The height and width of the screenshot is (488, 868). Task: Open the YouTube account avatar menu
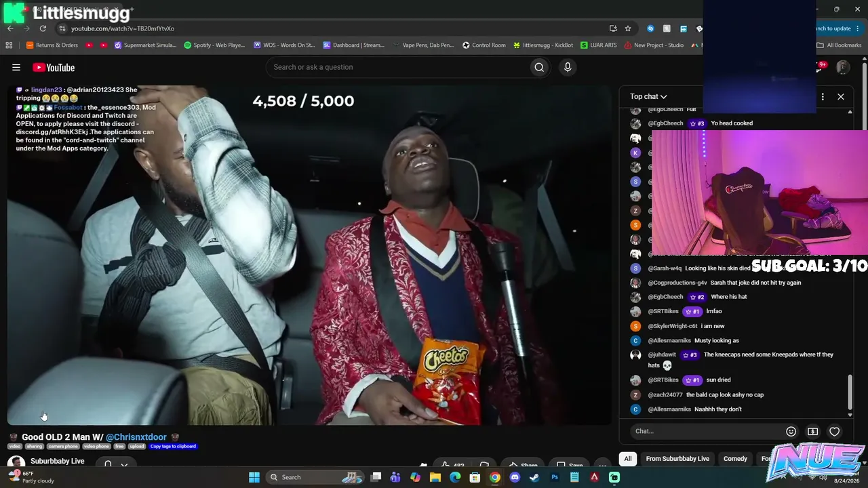click(x=843, y=67)
